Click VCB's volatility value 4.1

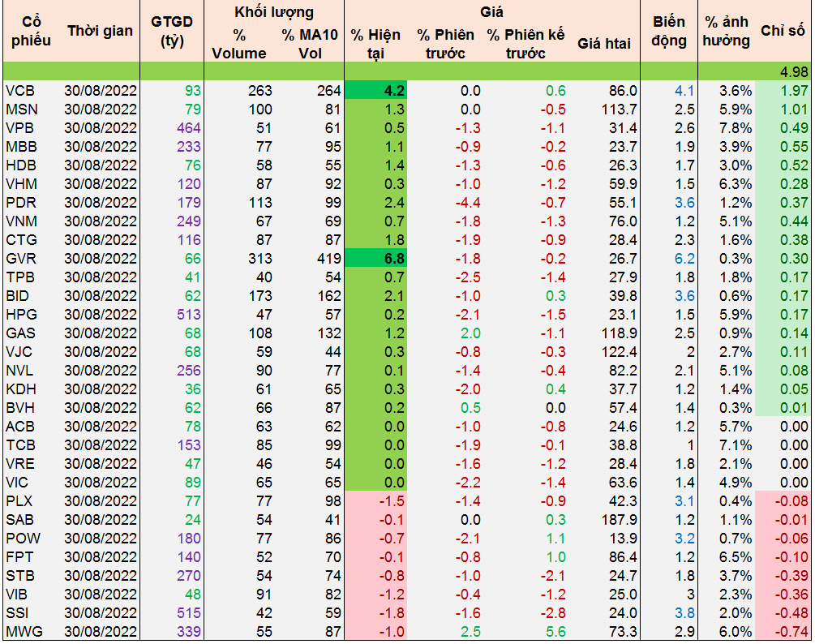684,91
